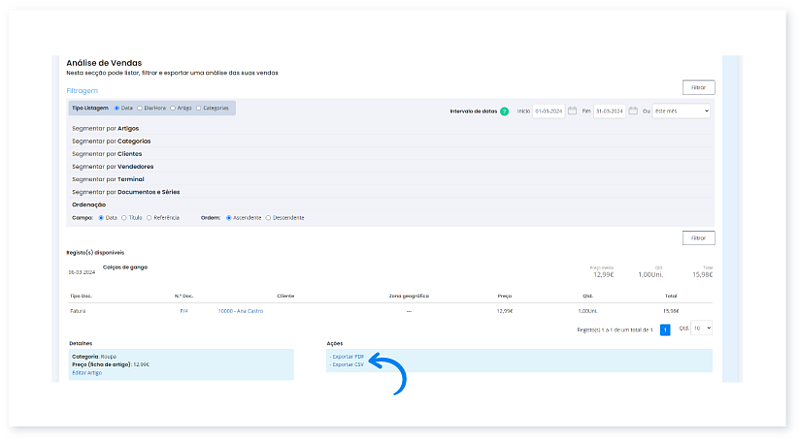The width and height of the screenshot is (800, 440).
Task: Select Dia/Hora listing type
Action: [140, 108]
